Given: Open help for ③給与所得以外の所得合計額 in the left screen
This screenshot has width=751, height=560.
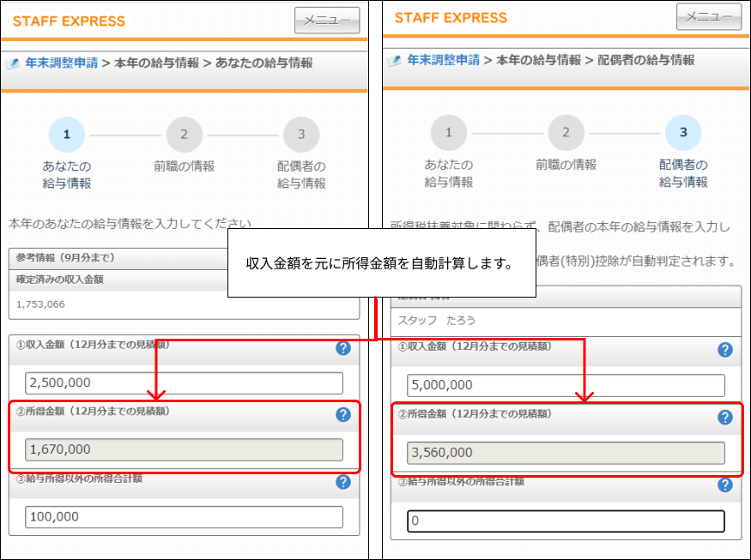Looking at the screenshot, I should pos(343,482).
